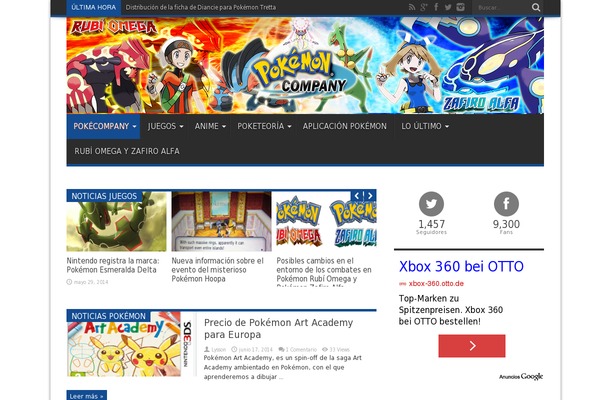Screen dimensions: 600x400
Task: Click the Facebook fans circle icon
Action: click(506, 204)
